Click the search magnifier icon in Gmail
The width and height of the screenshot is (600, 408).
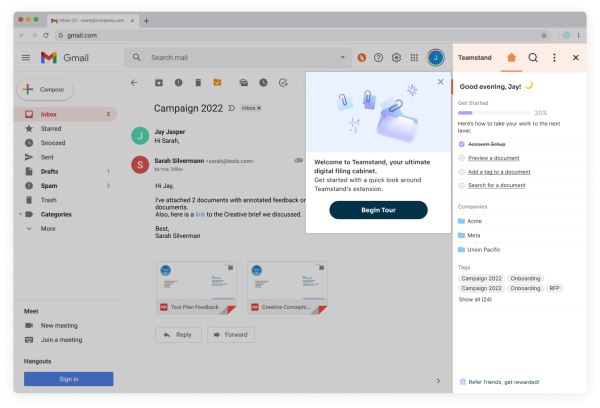pyautogui.click(x=137, y=57)
